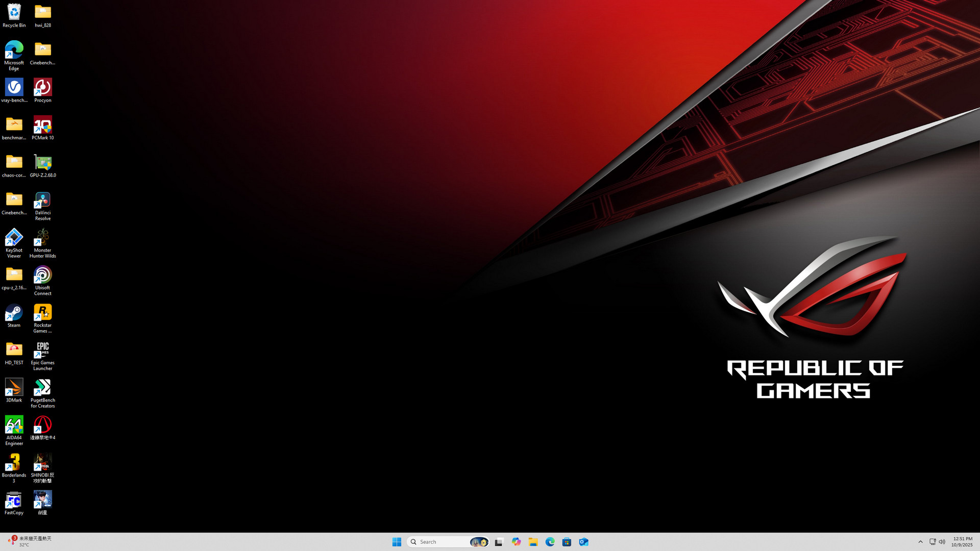Open the weather widget on taskbar

30,541
